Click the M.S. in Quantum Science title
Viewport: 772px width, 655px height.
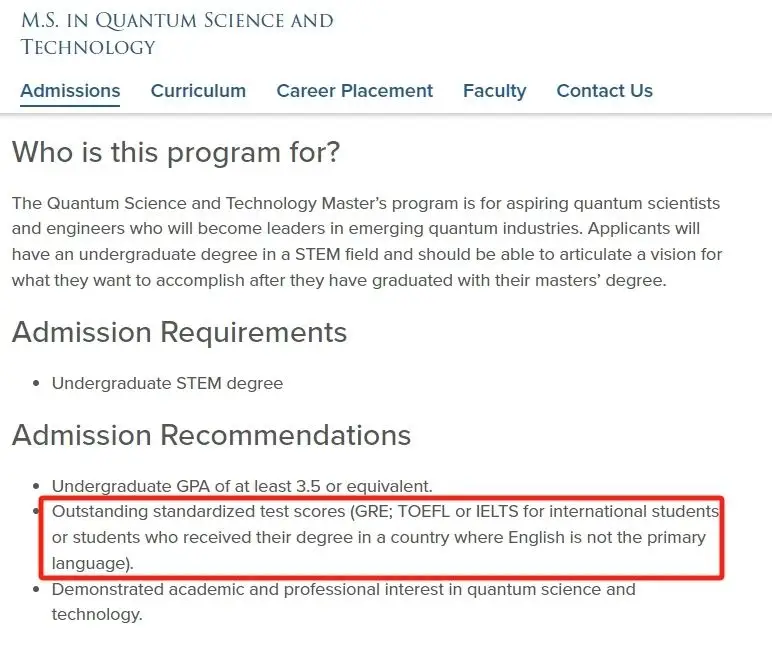[x=177, y=33]
